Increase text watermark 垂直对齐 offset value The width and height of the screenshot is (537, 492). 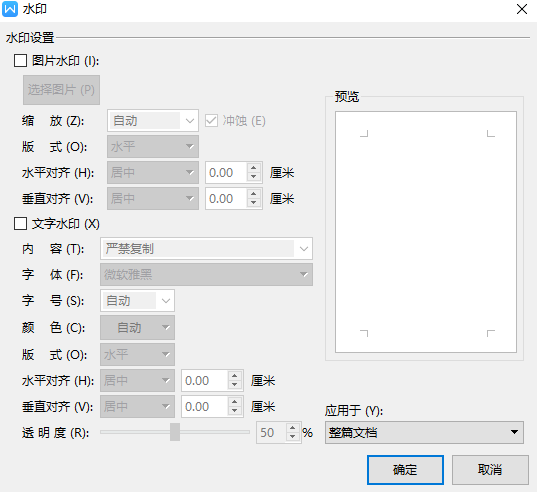(x=235, y=402)
